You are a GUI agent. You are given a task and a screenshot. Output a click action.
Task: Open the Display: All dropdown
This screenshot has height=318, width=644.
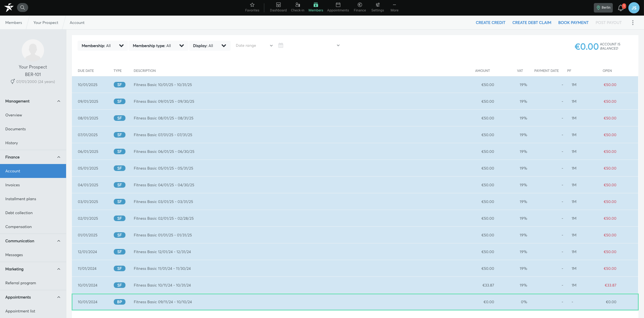[210, 46]
